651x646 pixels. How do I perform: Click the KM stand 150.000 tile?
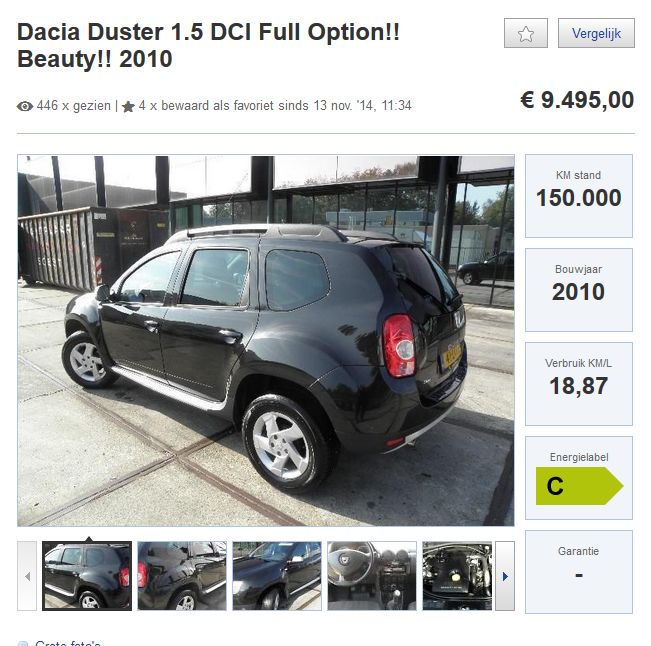[579, 196]
